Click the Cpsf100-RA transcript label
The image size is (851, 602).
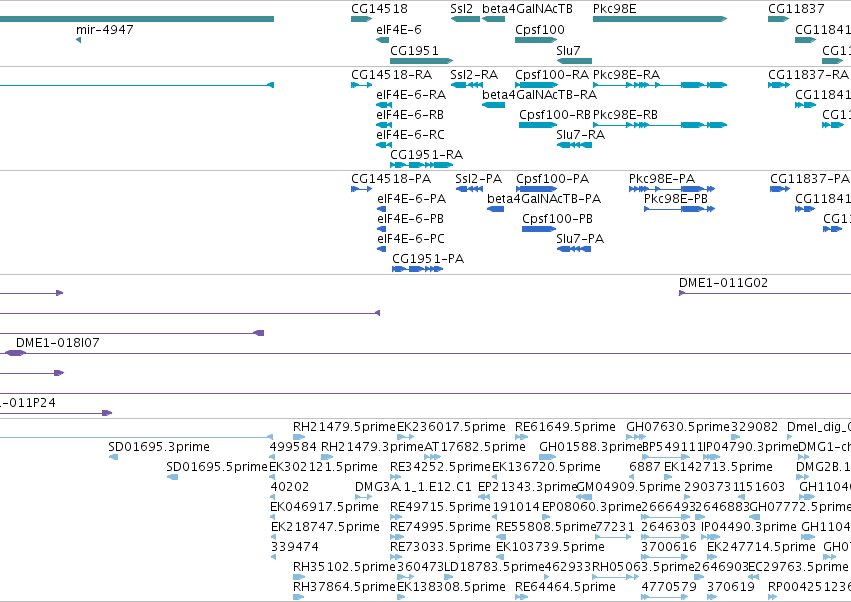pos(552,75)
